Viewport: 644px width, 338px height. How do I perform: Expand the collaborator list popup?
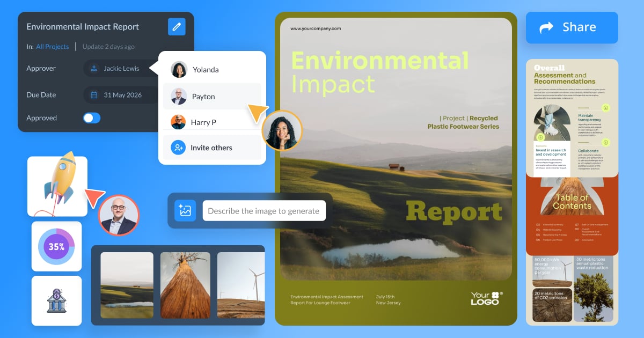pyautogui.click(x=212, y=107)
